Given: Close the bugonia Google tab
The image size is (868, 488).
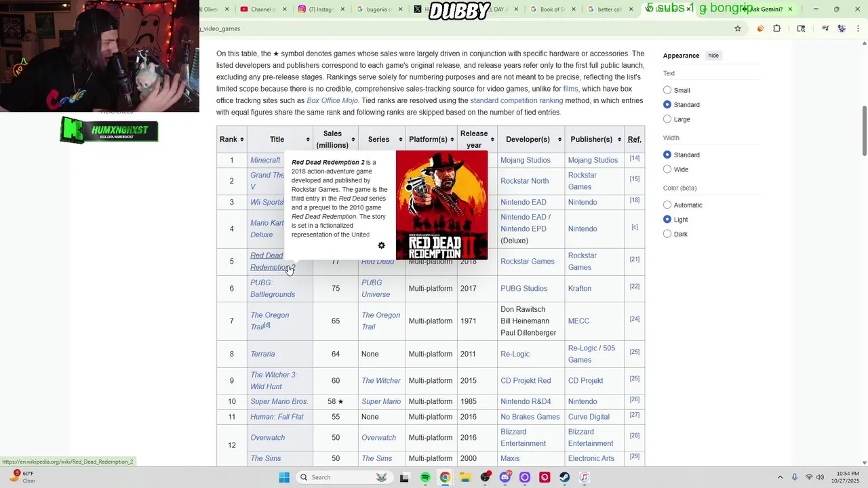Looking at the screenshot, I should [401, 9].
